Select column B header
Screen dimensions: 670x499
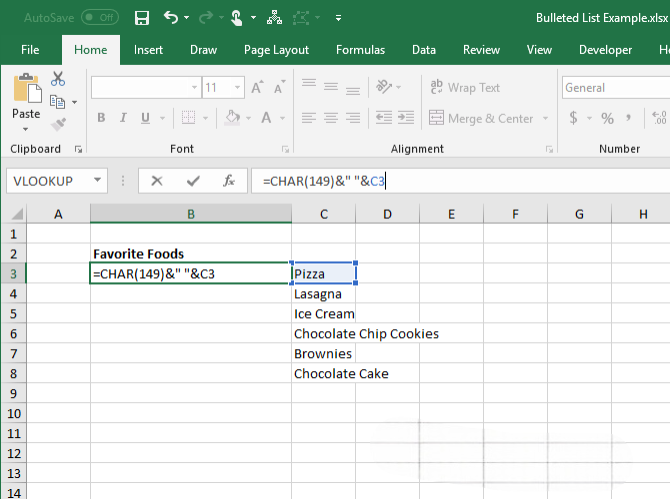(191, 214)
